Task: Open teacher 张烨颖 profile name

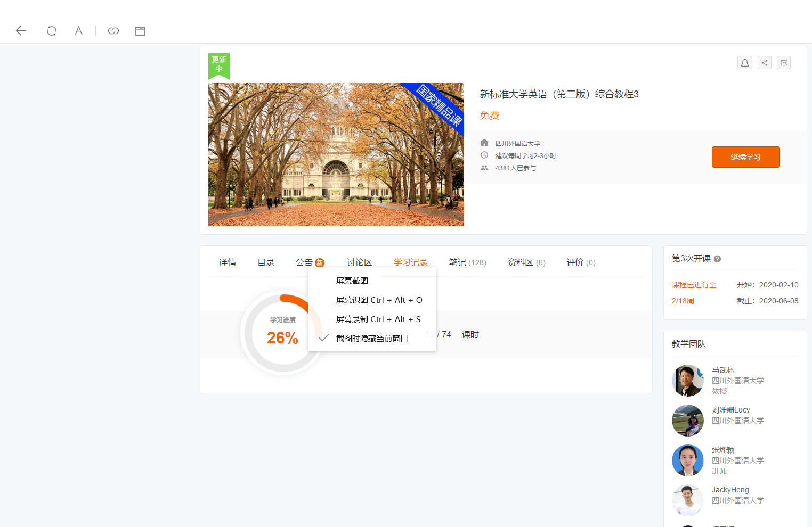Action: click(723, 450)
